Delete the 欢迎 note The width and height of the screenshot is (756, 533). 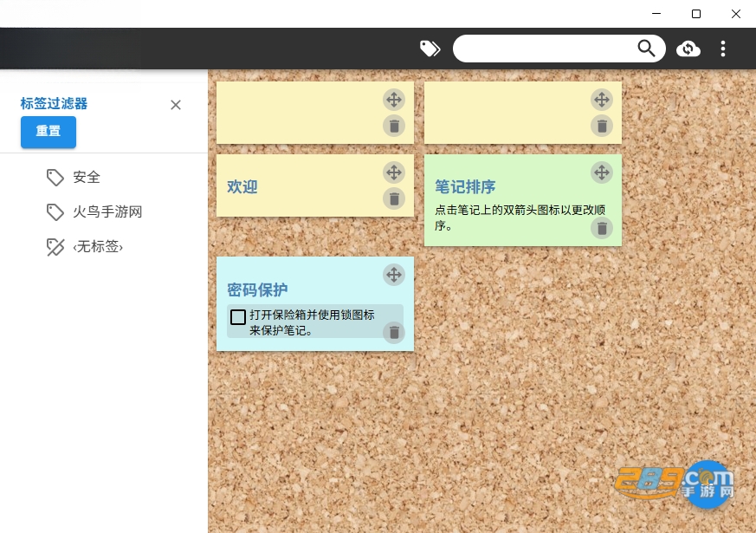pos(394,198)
